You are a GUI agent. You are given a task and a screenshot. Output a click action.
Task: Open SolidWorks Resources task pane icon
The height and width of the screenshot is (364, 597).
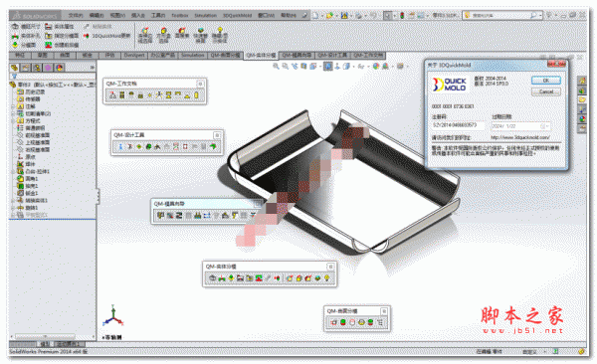pyautogui.click(x=582, y=81)
